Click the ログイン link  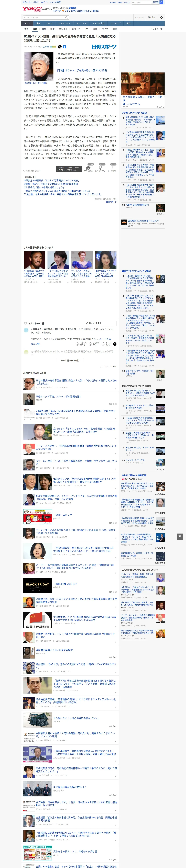[x=57, y=11]
